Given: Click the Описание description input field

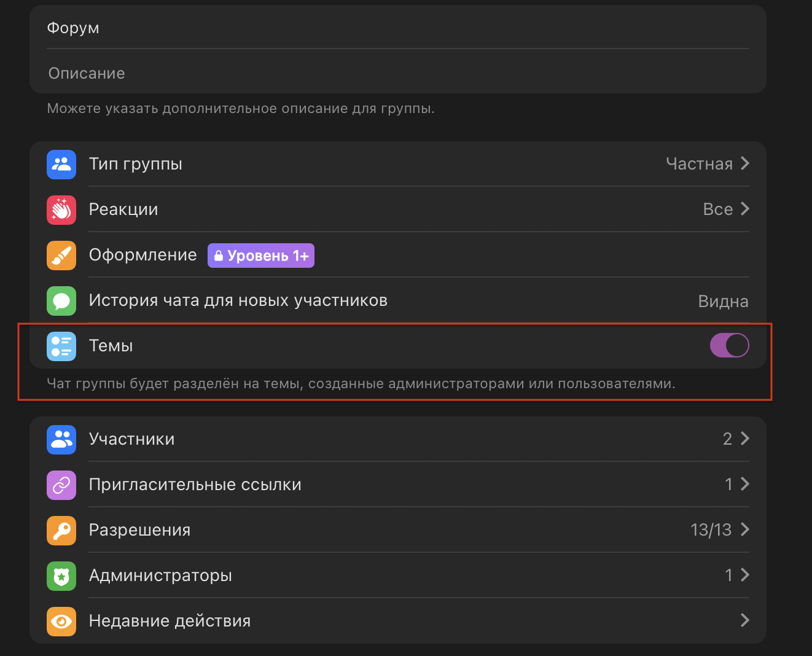Looking at the screenshot, I should (393, 74).
